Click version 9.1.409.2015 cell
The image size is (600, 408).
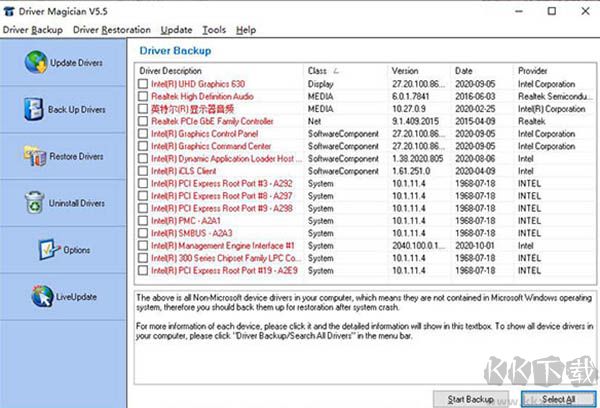coord(417,121)
